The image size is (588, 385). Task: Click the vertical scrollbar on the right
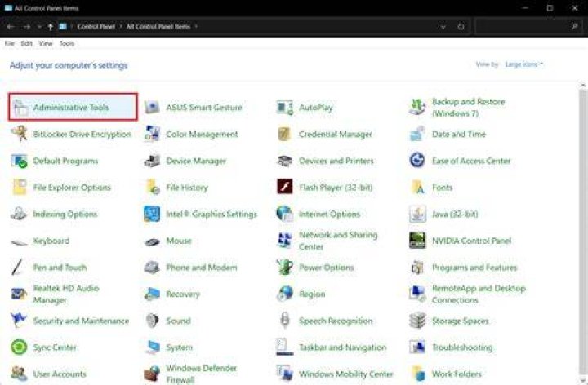coord(583,232)
